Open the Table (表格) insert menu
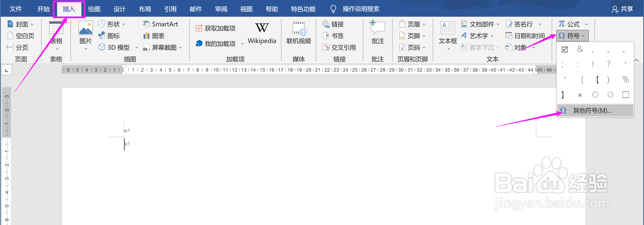This screenshot has height=225, width=644. tap(56, 36)
